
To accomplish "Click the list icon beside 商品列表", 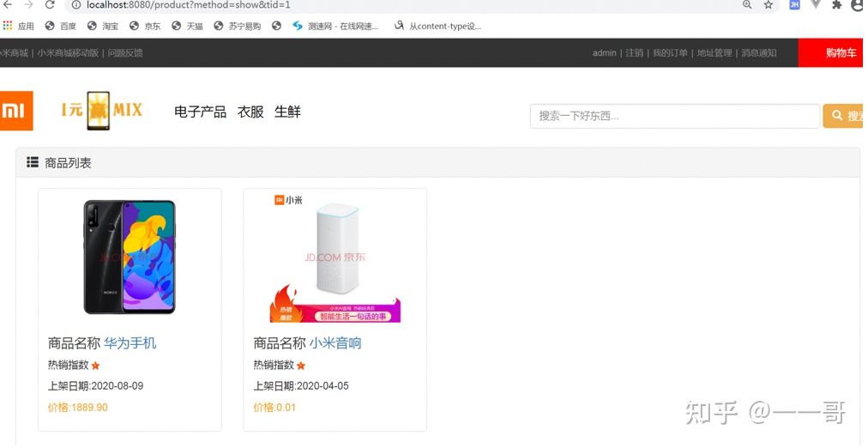I will tap(33, 162).
